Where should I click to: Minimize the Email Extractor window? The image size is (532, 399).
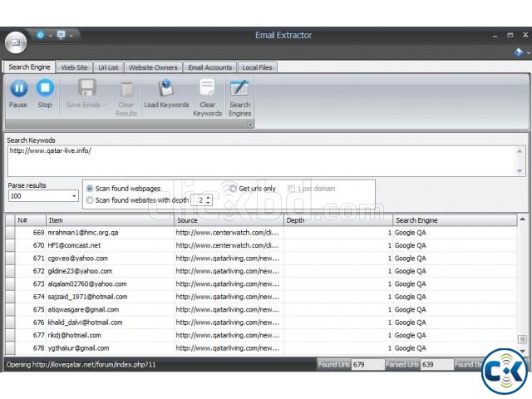[x=495, y=36]
